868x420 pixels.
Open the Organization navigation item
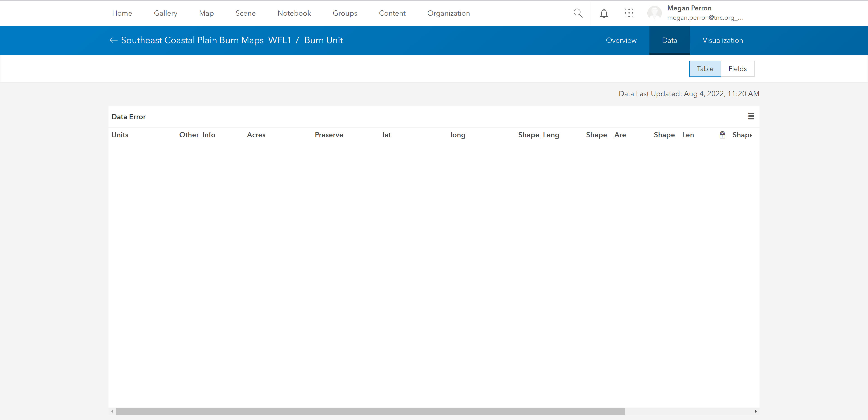pos(448,13)
